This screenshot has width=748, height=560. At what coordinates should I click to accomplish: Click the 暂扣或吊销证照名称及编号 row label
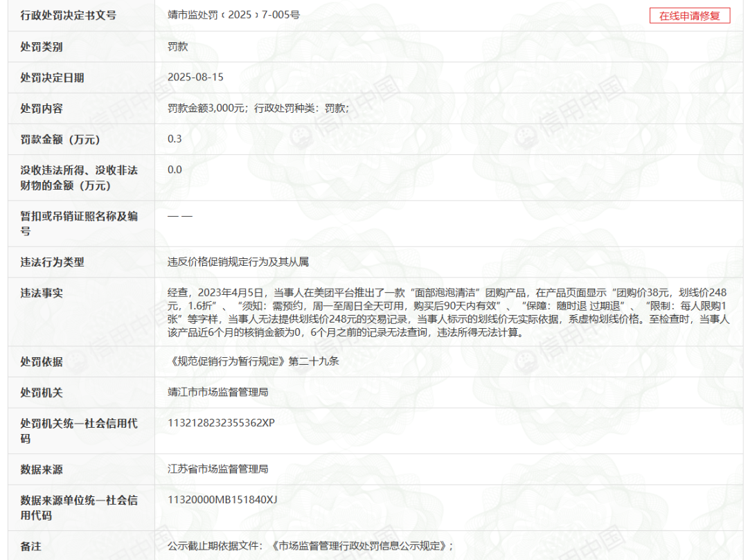(79, 224)
